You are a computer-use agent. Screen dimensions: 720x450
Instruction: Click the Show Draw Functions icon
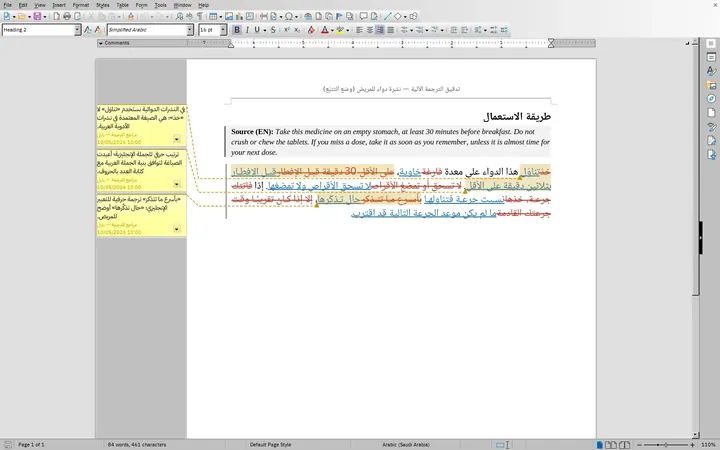[x=413, y=17]
